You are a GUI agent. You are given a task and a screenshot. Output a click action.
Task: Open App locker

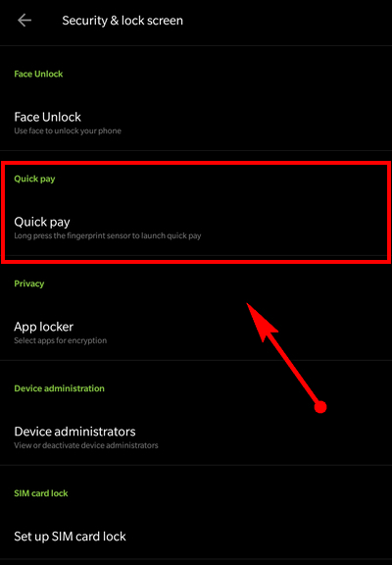(196, 333)
